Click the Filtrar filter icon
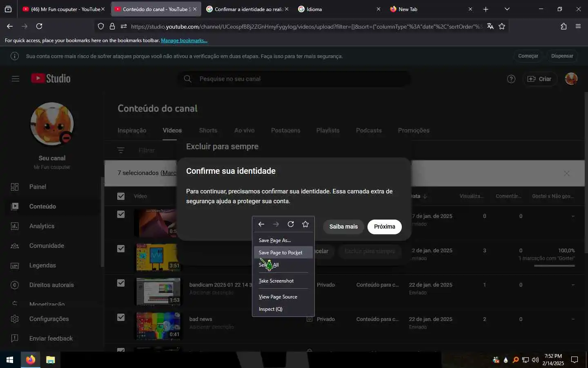Image resolution: width=588 pixels, height=368 pixels. (x=121, y=150)
